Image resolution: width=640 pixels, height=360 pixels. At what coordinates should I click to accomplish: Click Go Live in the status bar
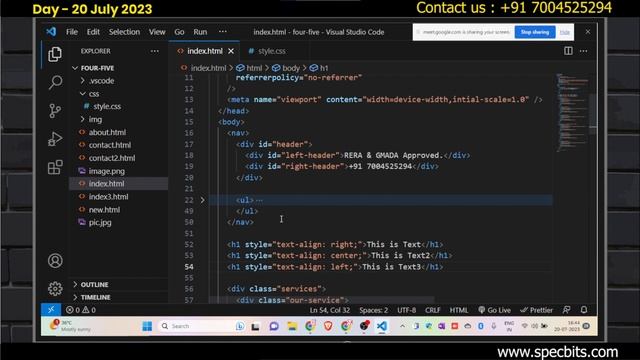click(x=494, y=310)
